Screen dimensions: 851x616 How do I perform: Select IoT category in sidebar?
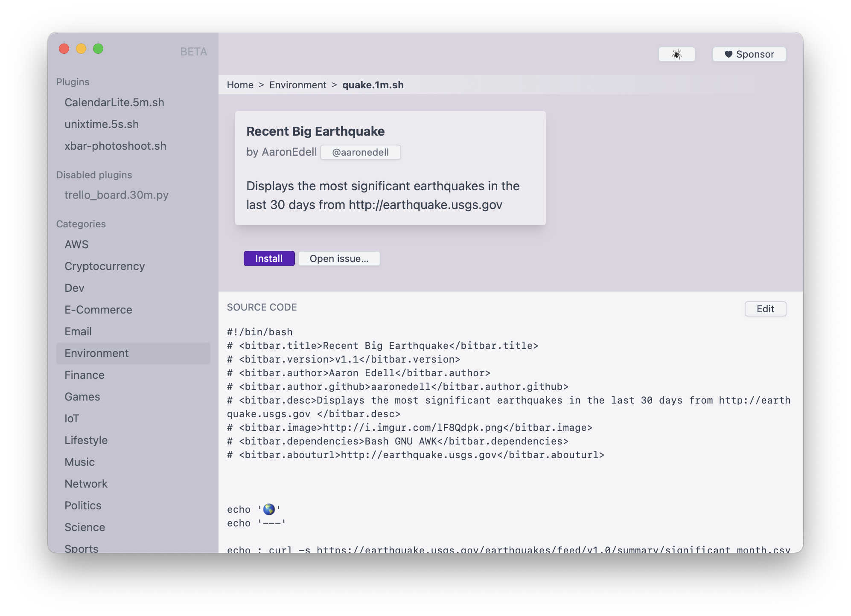coord(73,418)
